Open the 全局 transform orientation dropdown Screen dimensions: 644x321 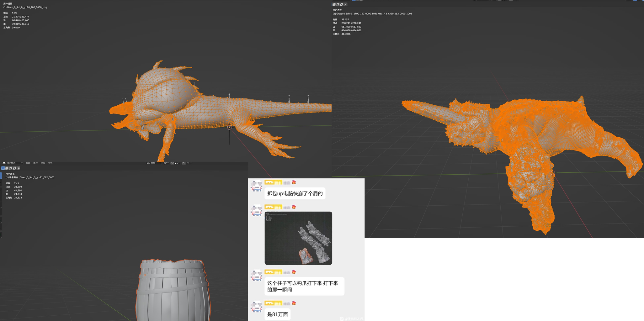154,163
